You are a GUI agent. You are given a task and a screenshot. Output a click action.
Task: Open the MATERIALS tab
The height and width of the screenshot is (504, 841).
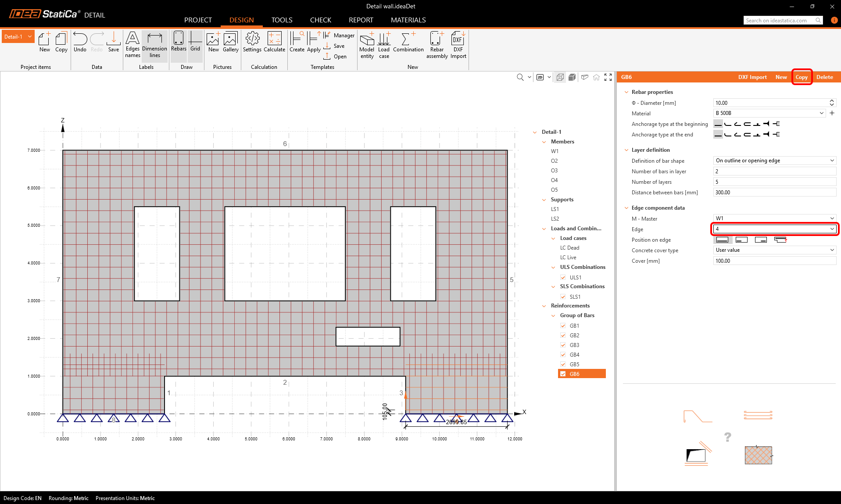[x=408, y=20]
